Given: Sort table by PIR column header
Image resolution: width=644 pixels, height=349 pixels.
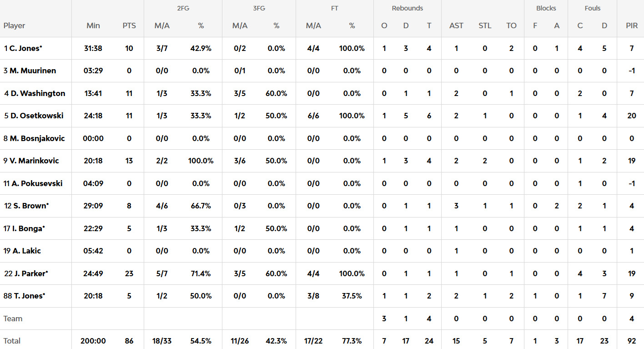Looking at the screenshot, I should [x=632, y=25].
